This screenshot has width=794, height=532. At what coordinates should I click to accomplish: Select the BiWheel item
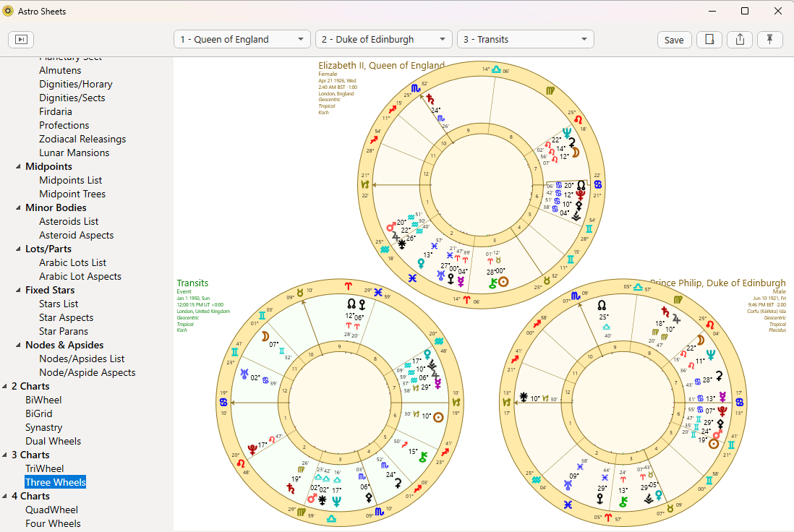43,400
